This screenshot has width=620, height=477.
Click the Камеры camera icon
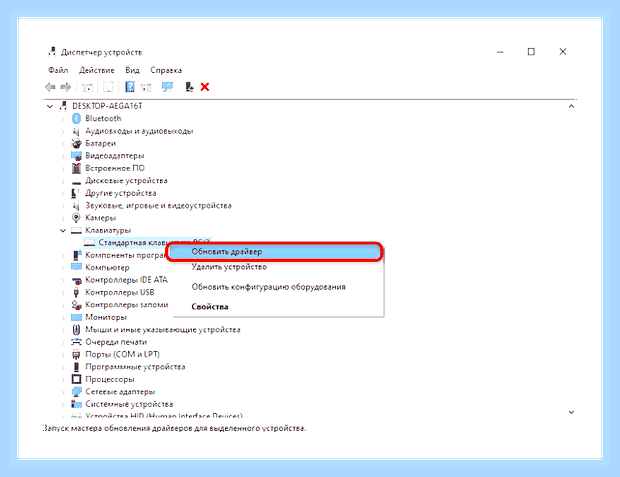pos(76,218)
